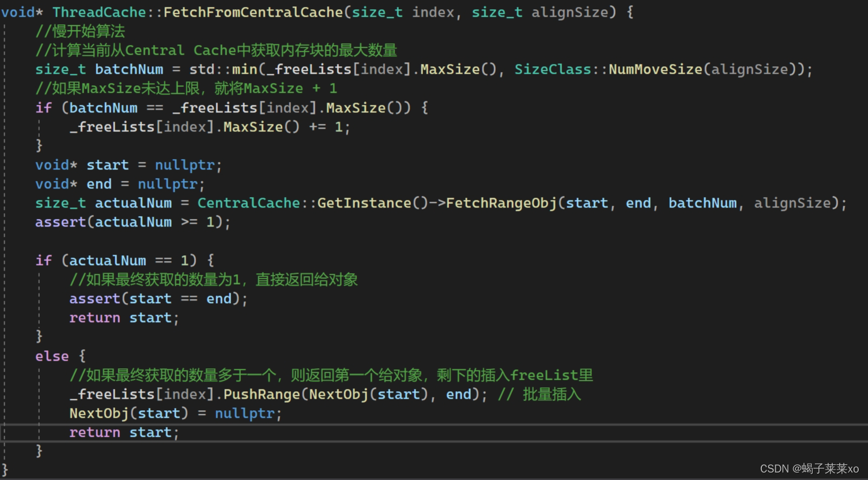Click the if (actualNum == 1) condition
This screenshot has width=868, height=480.
coord(124,260)
